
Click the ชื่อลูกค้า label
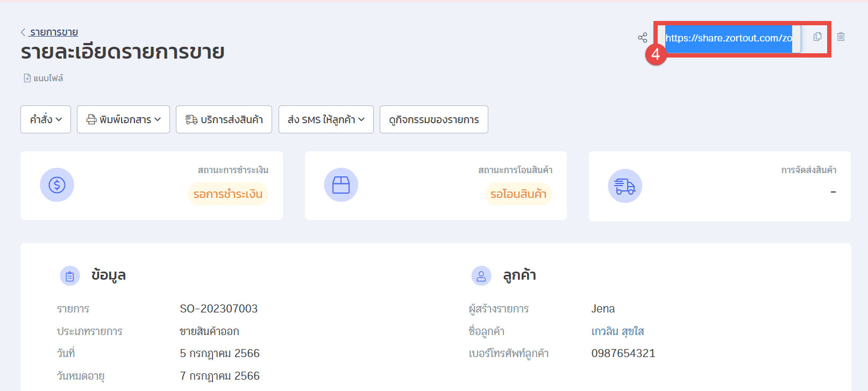[487, 331]
